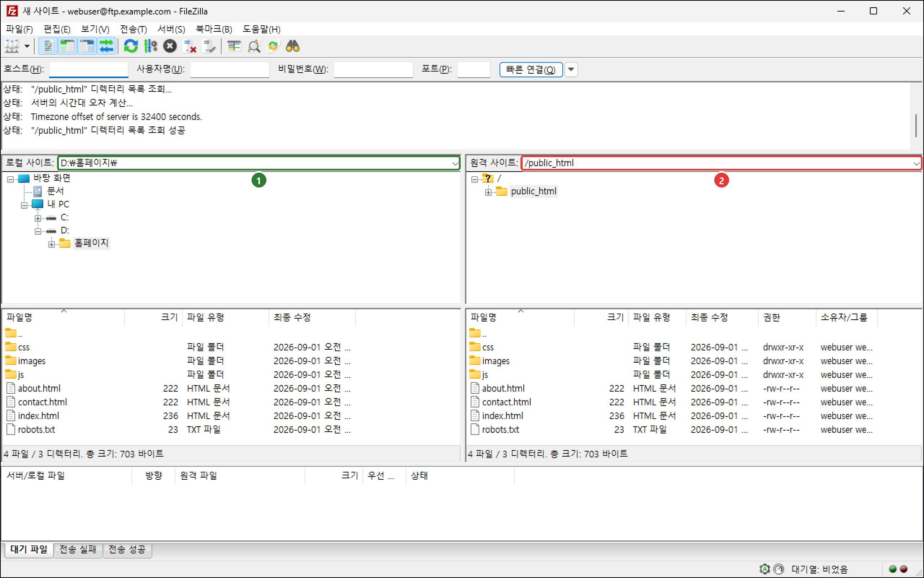The image size is (924, 578).
Task: Cancel the current operation
Action: (170, 47)
